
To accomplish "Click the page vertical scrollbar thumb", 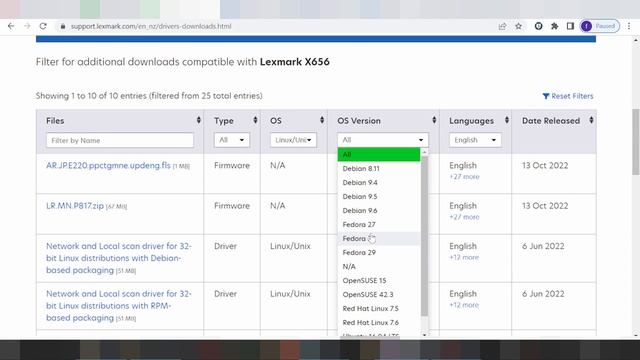I will [636, 142].
